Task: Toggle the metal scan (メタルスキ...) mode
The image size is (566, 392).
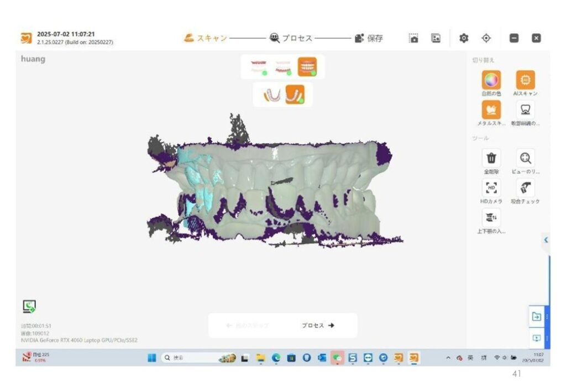Action: tap(491, 111)
